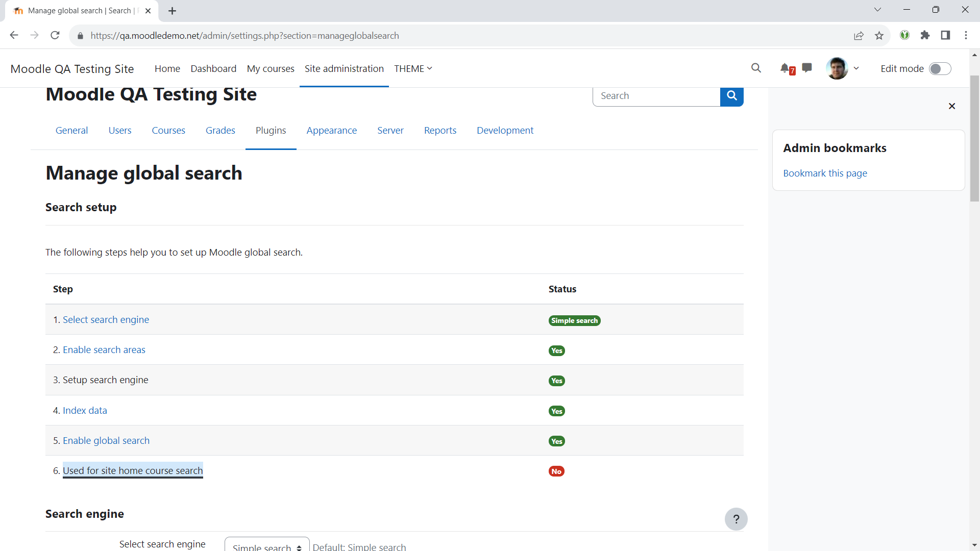Click the Setup search engine step text

[105, 380]
